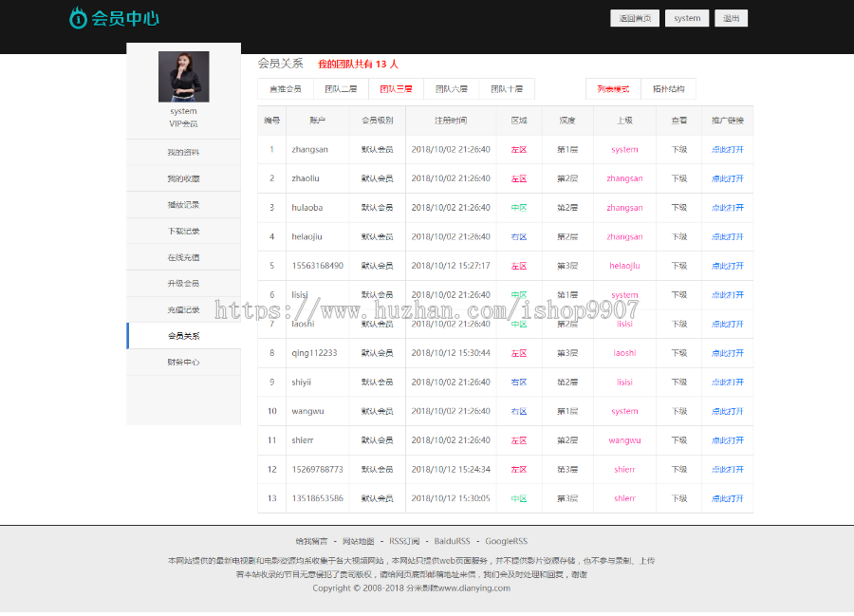Click the 会员中心 logo icon
This screenshot has width=854, height=616.
[78, 18]
